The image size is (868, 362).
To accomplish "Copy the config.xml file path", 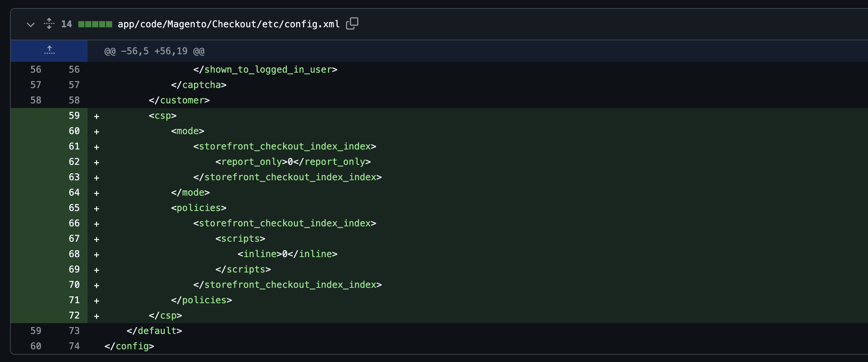I will tap(352, 24).
